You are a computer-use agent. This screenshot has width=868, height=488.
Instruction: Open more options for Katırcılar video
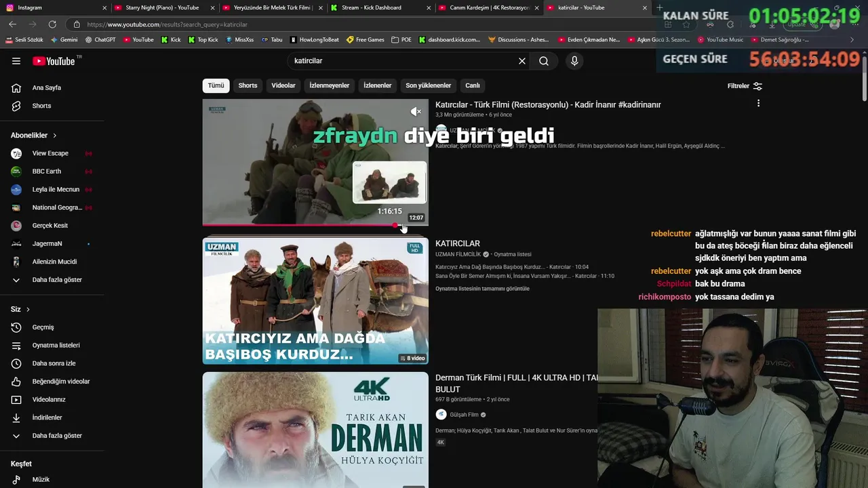(758, 103)
